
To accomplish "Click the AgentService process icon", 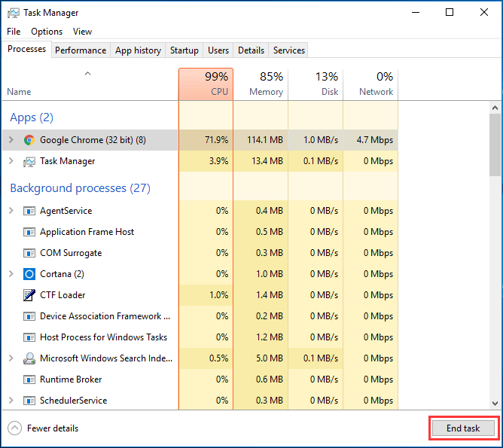I will click(29, 211).
